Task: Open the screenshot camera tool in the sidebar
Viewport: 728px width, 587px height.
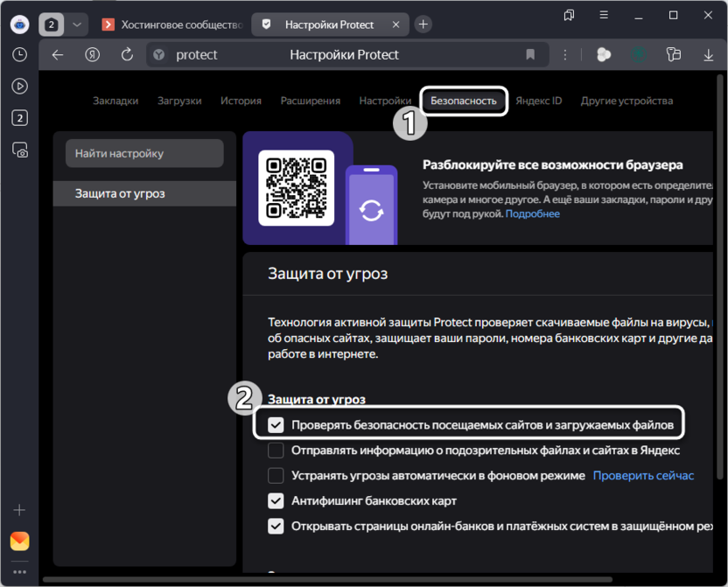Action: [19, 150]
